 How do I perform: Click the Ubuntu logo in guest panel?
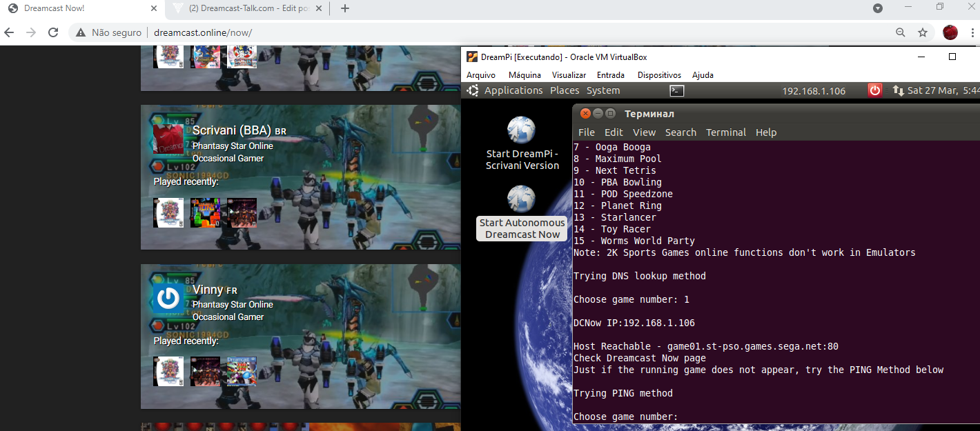coord(473,90)
